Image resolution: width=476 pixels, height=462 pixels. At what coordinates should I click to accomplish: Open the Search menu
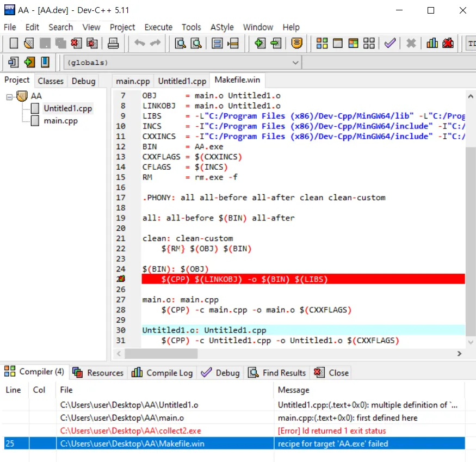[x=61, y=27]
